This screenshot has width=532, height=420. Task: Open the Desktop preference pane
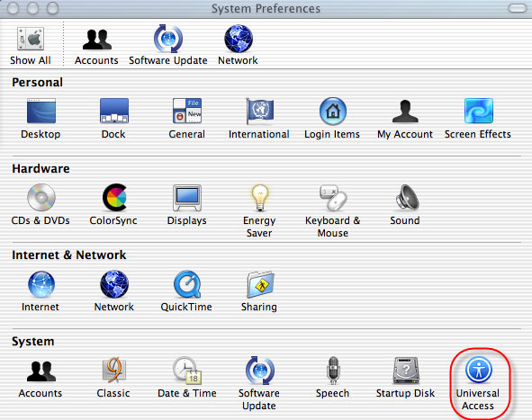click(x=41, y=111)
